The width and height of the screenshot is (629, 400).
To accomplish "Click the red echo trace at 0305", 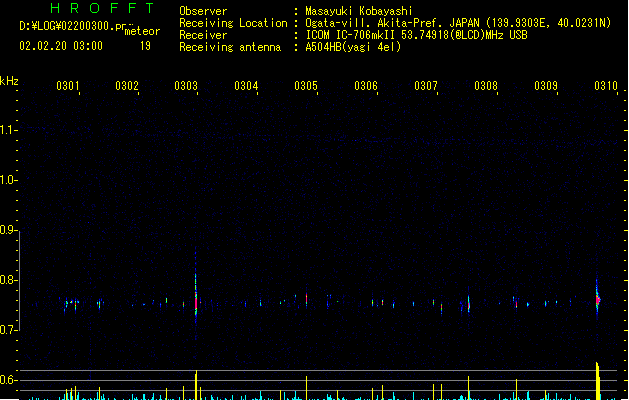I will pos(306,299).
